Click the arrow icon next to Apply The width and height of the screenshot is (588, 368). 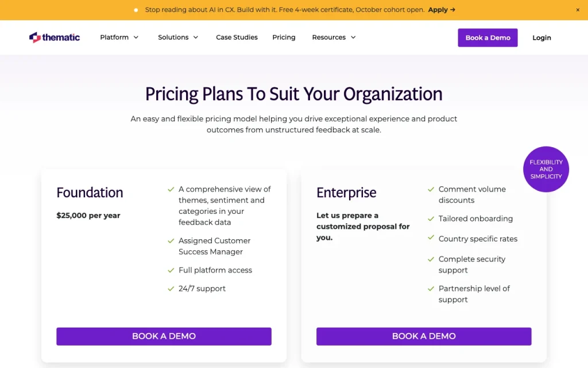click(x=452, y=10)
